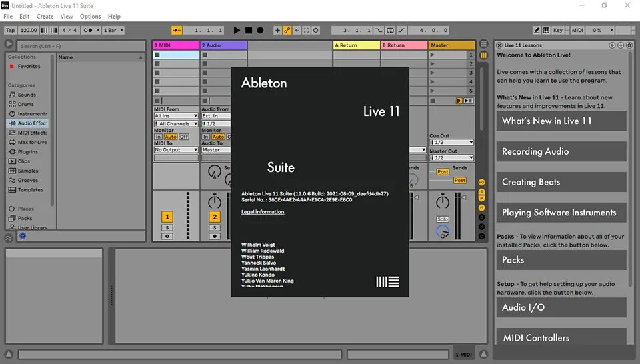Start recording with the Arrangement Record button

[x=260, y=30]
